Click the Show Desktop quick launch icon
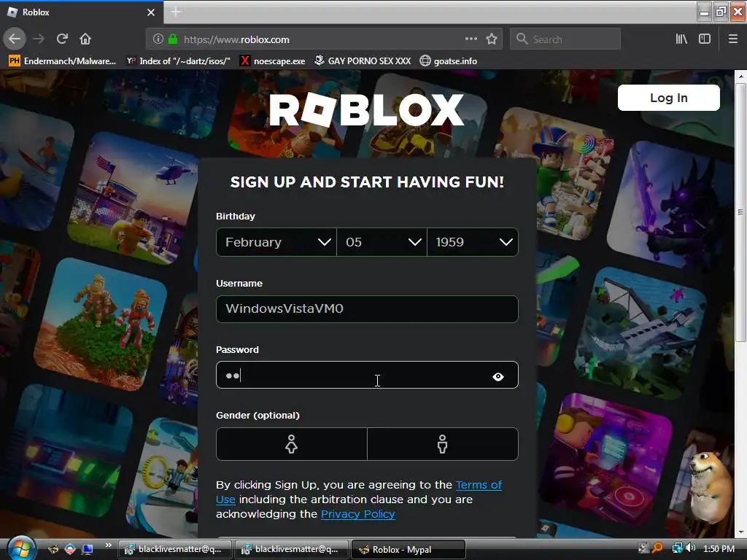The height and width of the screenshot is (560, 747). click(x=88, y=549)
